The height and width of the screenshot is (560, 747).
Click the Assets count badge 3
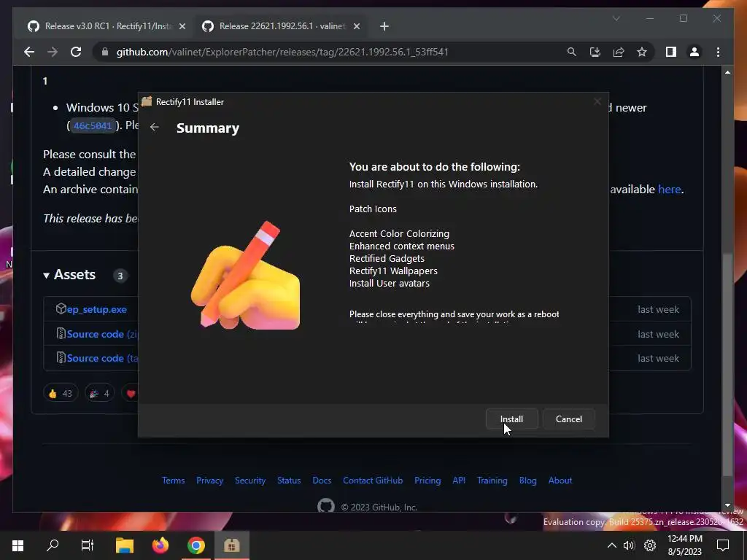tap(120, 276)
